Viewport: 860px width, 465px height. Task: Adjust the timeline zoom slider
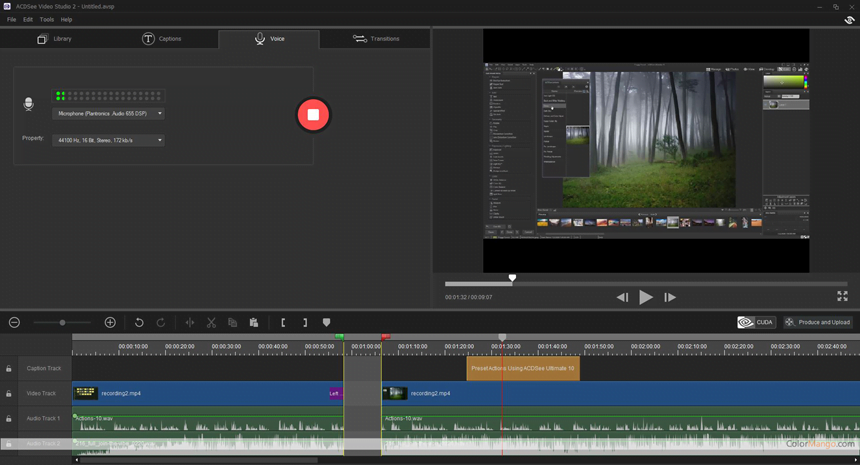[x=63, y=322]
